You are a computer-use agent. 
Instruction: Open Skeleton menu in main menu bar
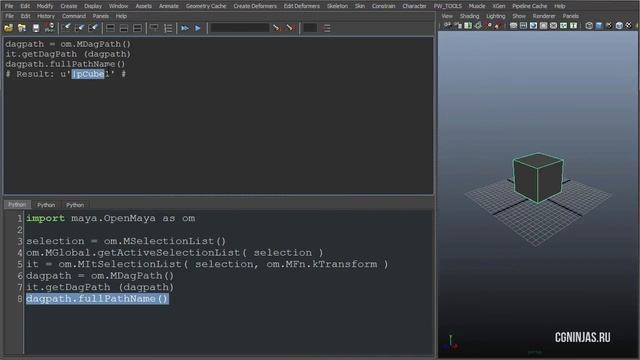tap(337, 6)
